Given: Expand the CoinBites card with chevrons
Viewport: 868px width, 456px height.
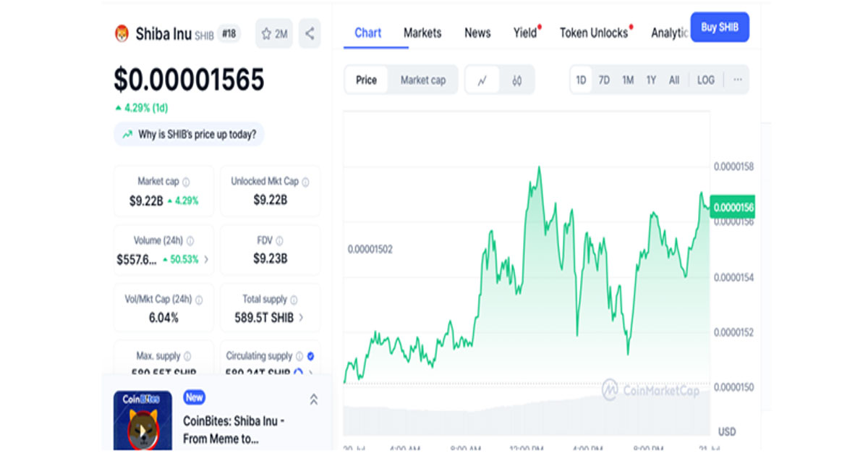Looking at the screenshot, I should coord(313,400).
